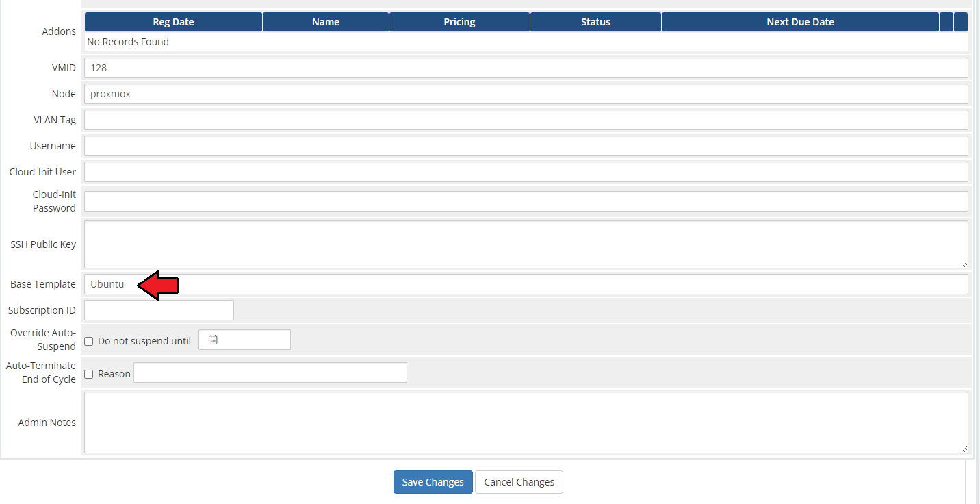Tick the Auto-Terminate Reason checkbox
This screenshot has width=980, height=504.
[88, 374]
